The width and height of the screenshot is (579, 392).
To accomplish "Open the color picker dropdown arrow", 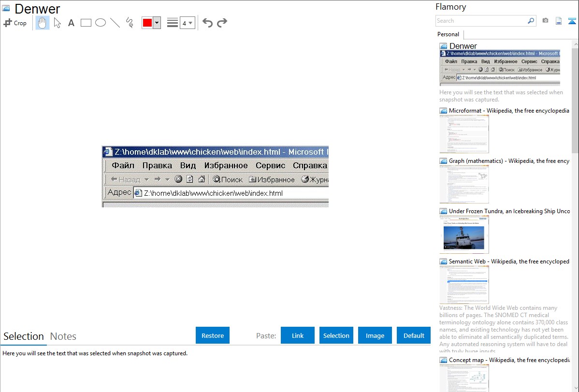I will point(157,23).
